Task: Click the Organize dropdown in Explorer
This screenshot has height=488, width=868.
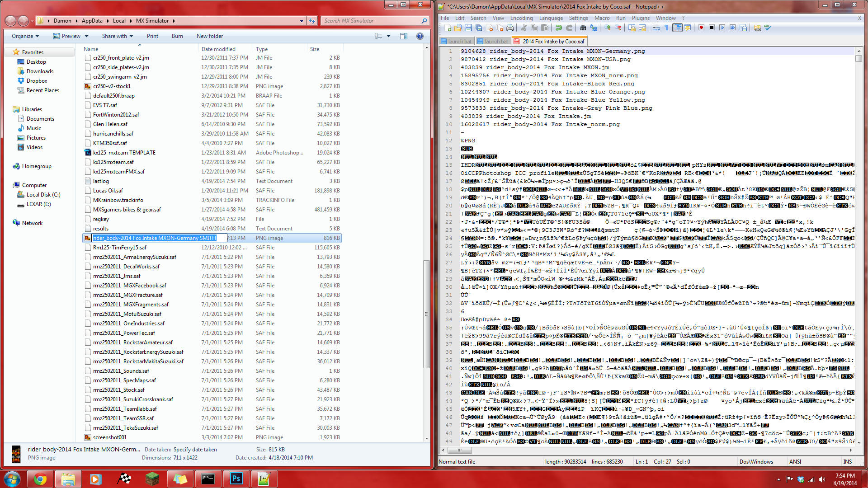Action: click(x=25, y=36)
